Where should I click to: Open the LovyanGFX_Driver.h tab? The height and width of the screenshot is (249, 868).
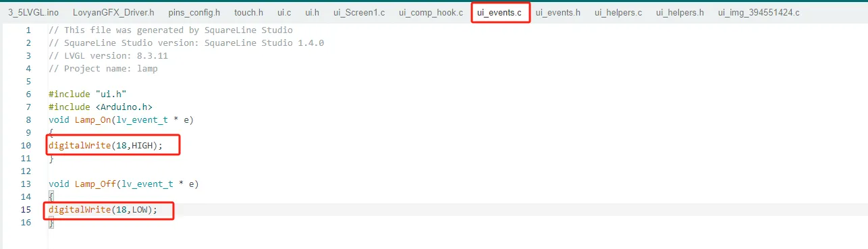(x=113, y=13)
